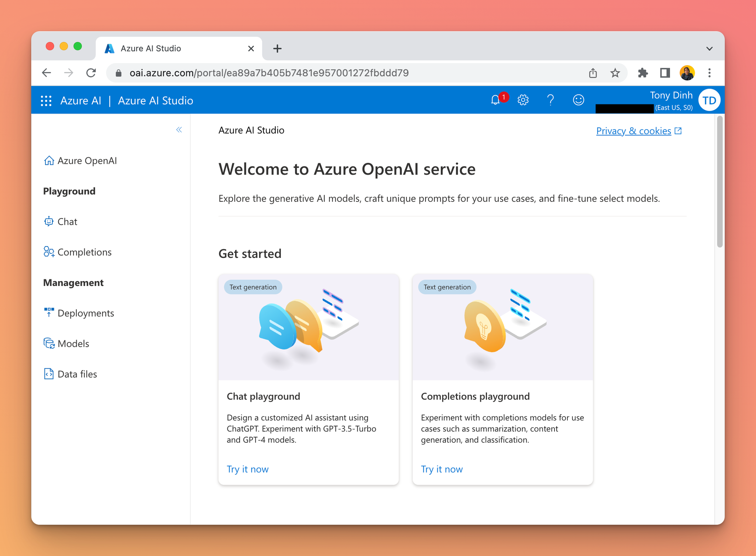Select Completions in the sidebar
This screenshot has height=556, width=756.
tap(84, 252)
